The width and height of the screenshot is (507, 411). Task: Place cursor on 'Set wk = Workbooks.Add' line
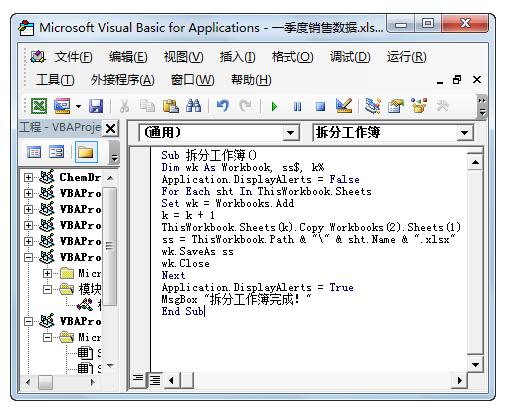pos(228,203)
